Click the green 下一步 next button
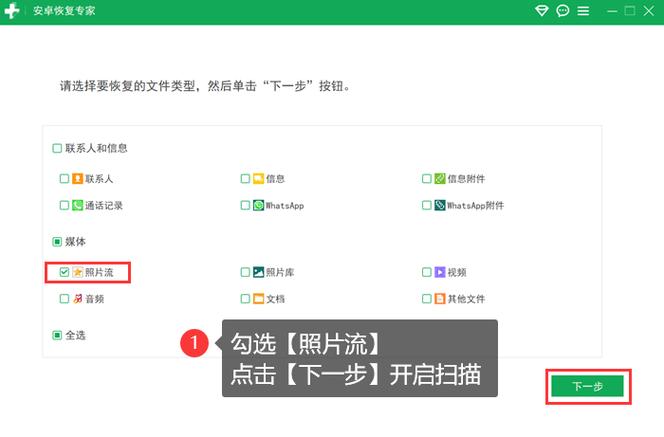The width and height of the screenshot is (664, 437). [588, 386]
